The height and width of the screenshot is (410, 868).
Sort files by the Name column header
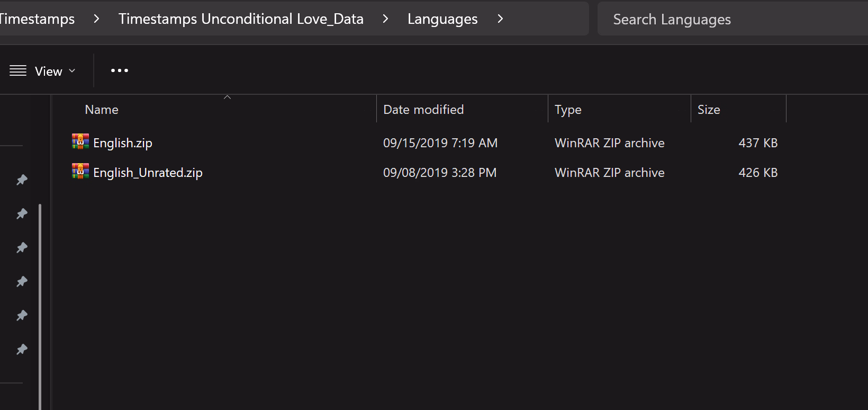point(102,110)
